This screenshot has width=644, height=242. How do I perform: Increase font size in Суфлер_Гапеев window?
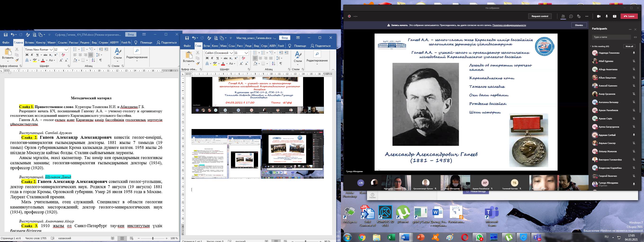point(61,60)
